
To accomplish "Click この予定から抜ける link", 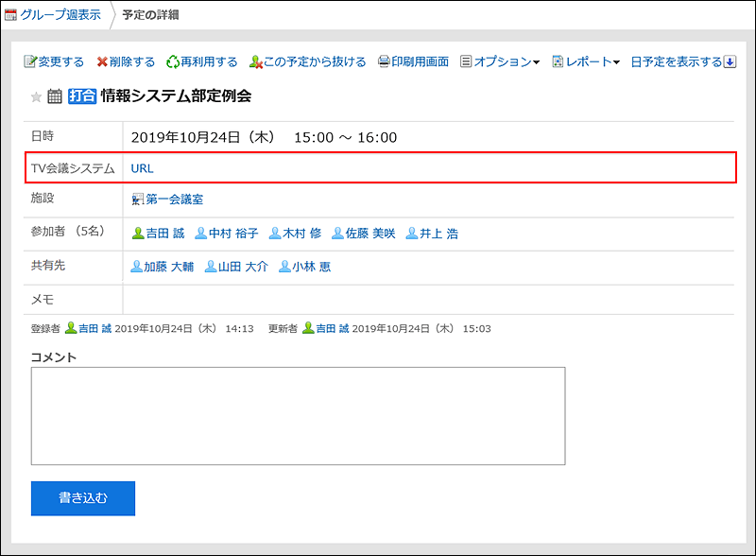I will 315,61.
